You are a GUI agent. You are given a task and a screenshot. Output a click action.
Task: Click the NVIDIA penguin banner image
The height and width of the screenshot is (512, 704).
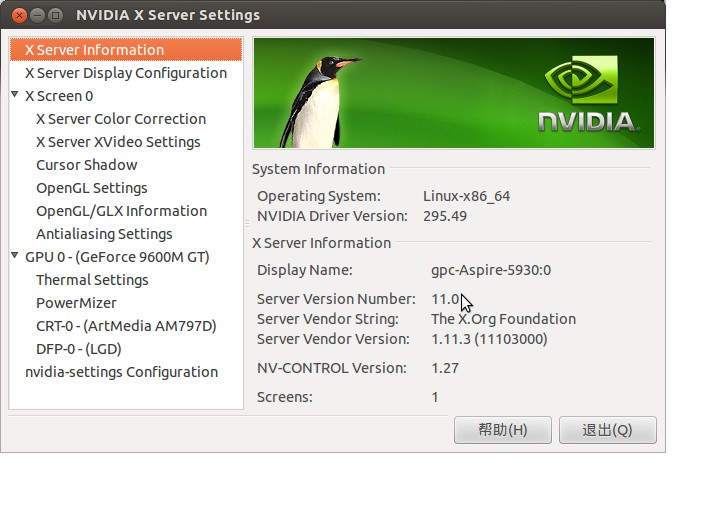tap(454, 93)
